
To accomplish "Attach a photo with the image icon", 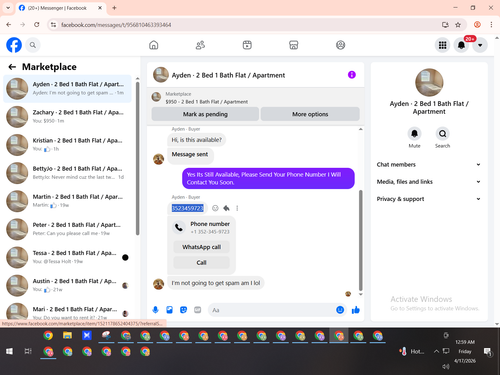I will [x=169, y=310].
